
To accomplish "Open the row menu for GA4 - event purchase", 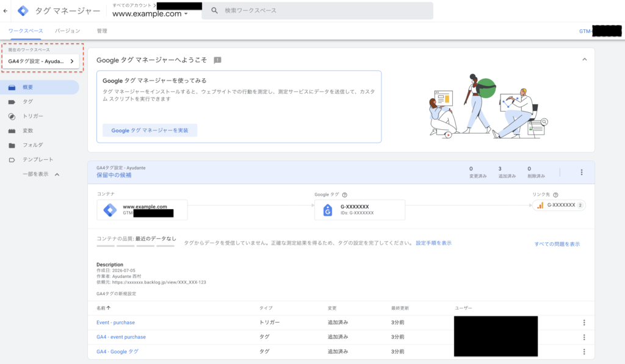I will point(584,337).
